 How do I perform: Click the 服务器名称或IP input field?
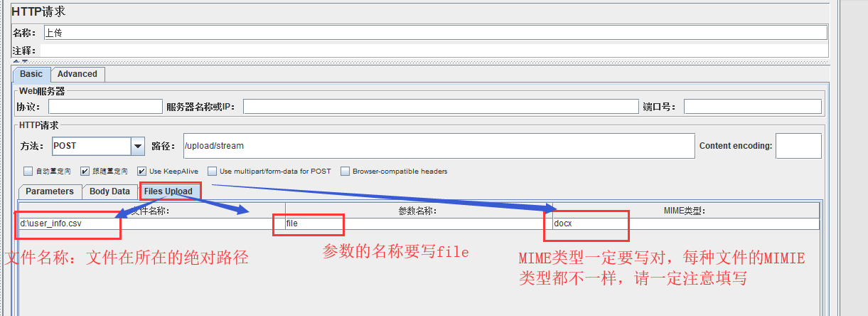click(441, 107)
